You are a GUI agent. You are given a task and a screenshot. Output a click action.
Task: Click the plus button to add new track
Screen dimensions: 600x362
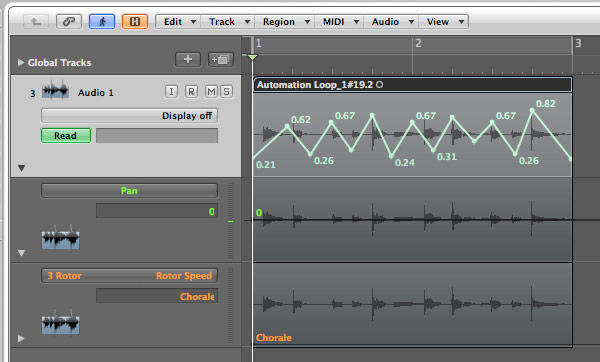click(188, 59)
